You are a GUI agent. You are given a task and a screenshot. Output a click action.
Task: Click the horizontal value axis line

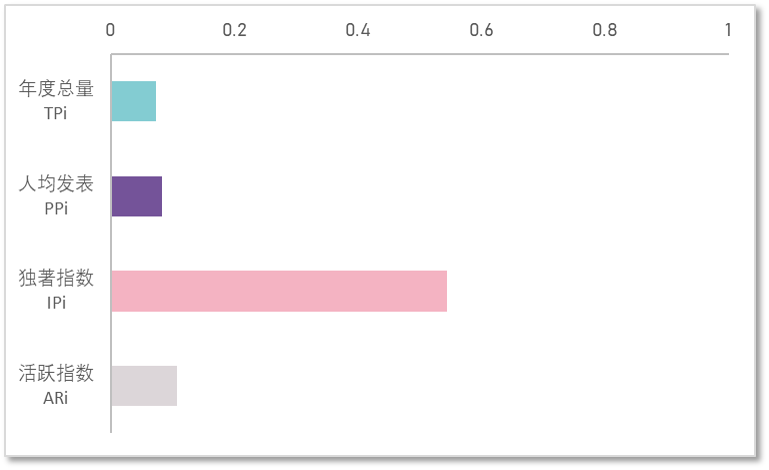[x=420, y=54]
